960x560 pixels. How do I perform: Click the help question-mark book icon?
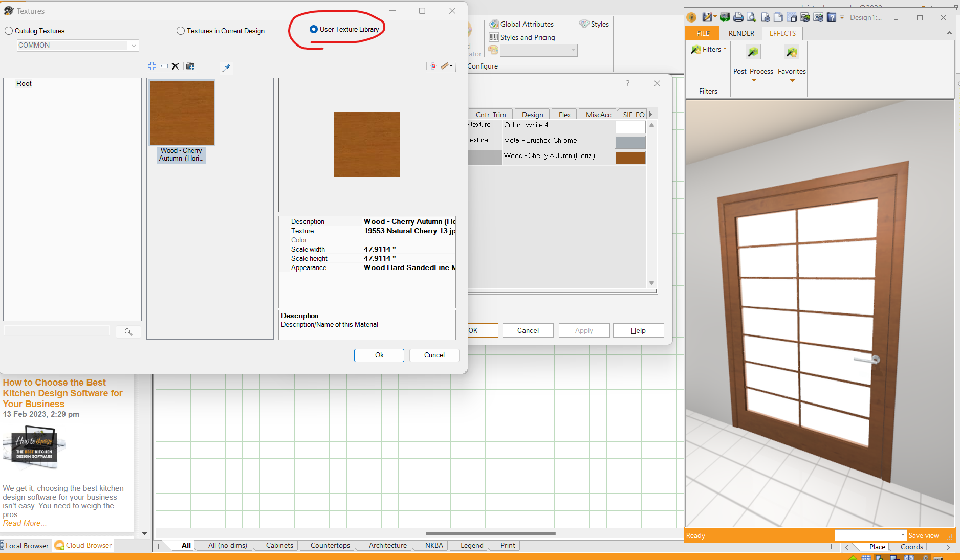tap(832, 17)
